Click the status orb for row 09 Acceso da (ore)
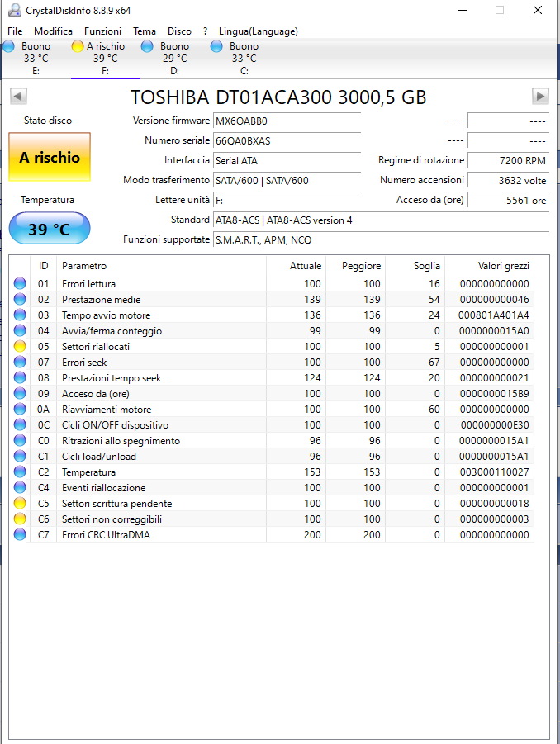This screenshot has width=560, height=744. point(20,393)
